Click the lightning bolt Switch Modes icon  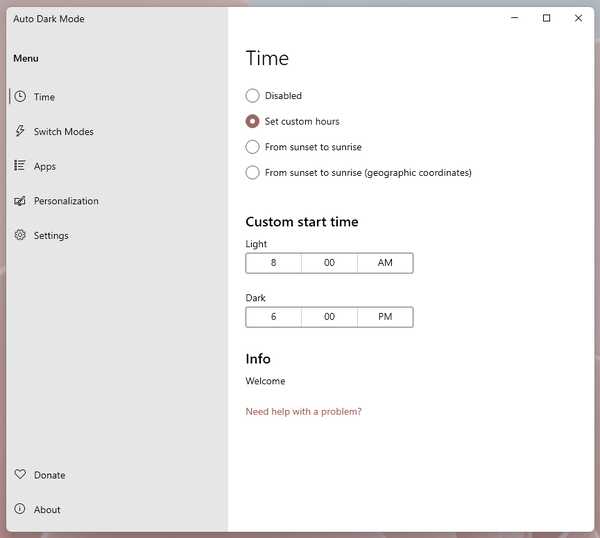coord(20,132)
